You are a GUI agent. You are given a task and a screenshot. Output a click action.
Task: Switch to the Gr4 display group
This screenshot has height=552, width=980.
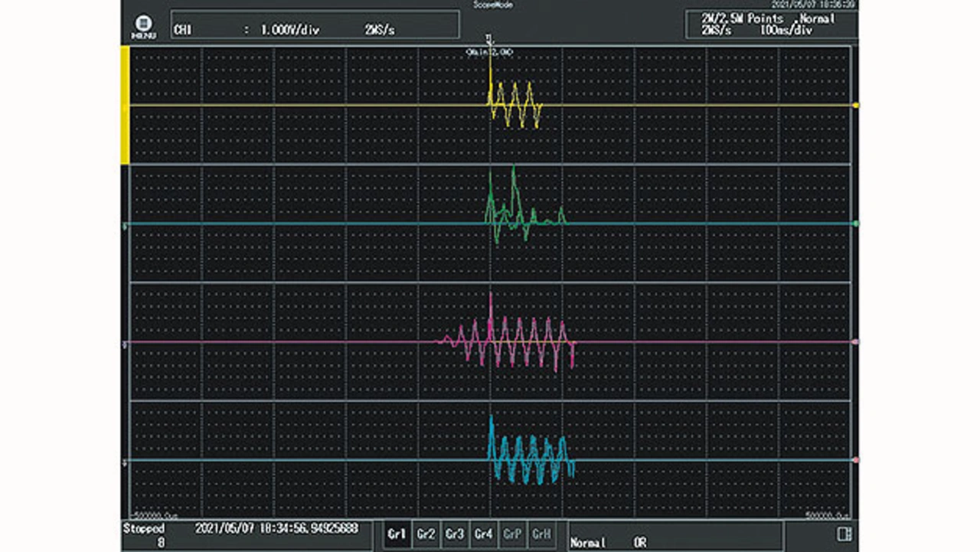483,534
